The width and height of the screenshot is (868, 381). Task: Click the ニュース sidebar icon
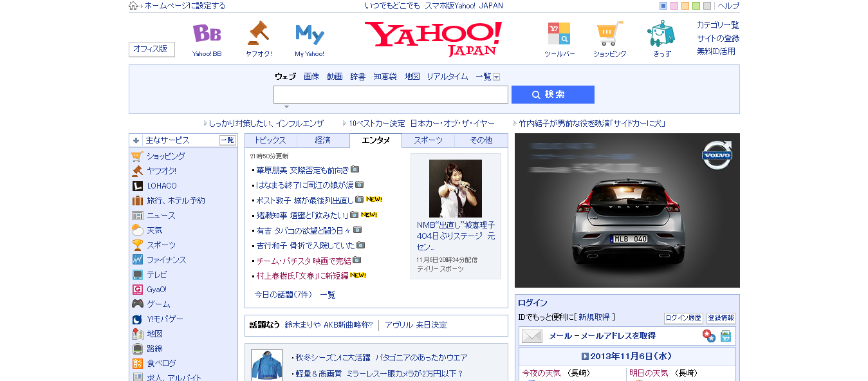tap(137, 215)
